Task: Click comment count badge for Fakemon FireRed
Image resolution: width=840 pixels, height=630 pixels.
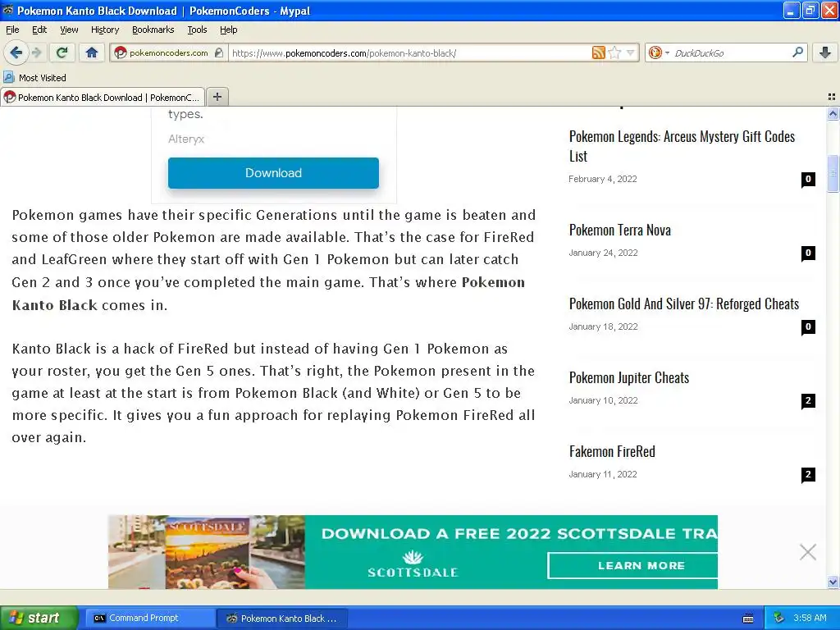Action: click(x=808, y=475)
